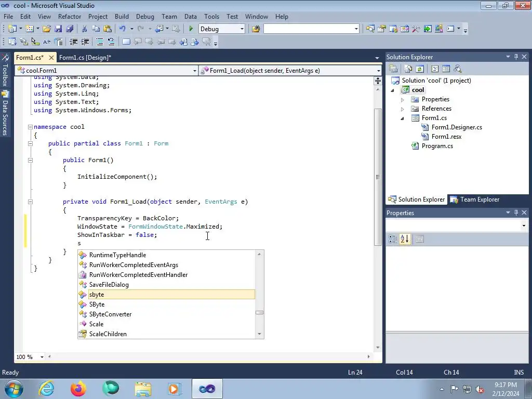
Task: Open the Toolbox side tab
Action: click(5, 70)
